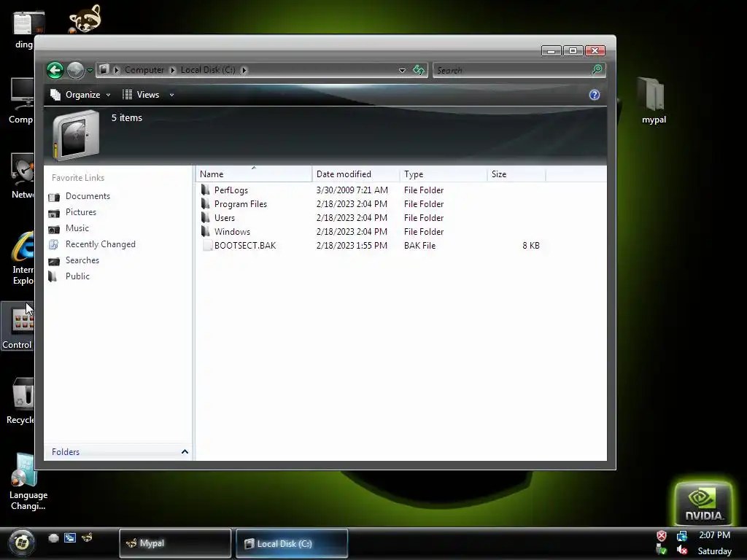Click the 3/30/2009 7:21 AM date cell
Screen dimensions: 747x560
(352, 190)
